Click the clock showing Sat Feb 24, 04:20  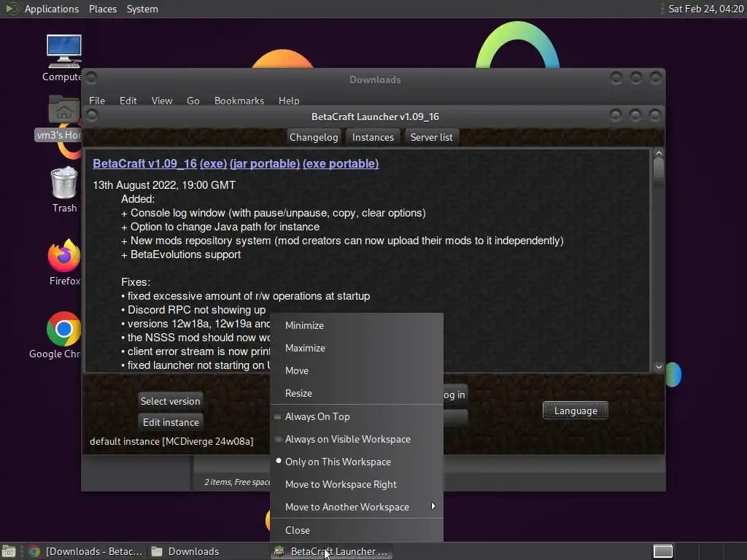[x=705, y=9]
